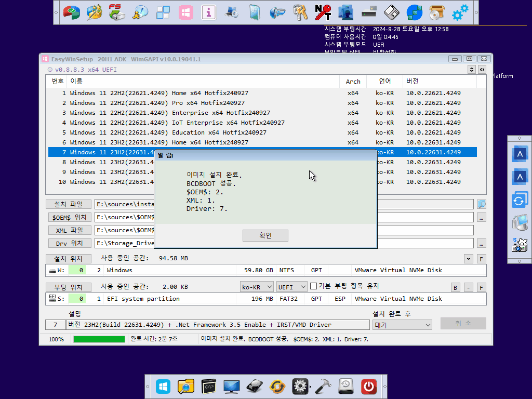Screen dimensions: 532x399
Task: Click the F button in install location row
Action: coord(481,259)
